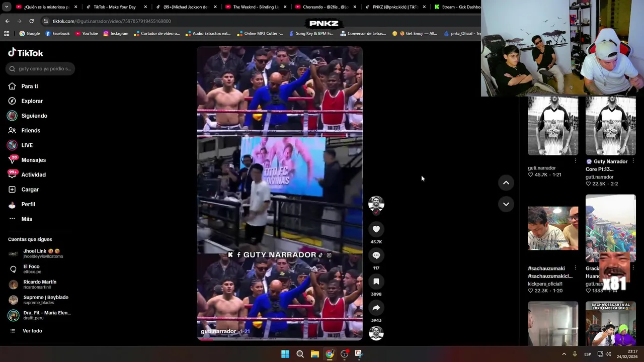Click the TikTok logo in sidebar

tap(26, 53)
